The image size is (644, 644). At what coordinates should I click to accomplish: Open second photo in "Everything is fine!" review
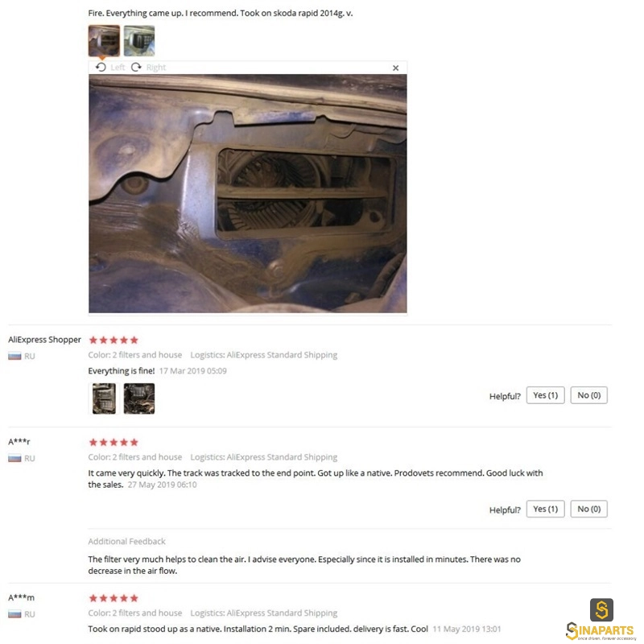coord(139,398)
